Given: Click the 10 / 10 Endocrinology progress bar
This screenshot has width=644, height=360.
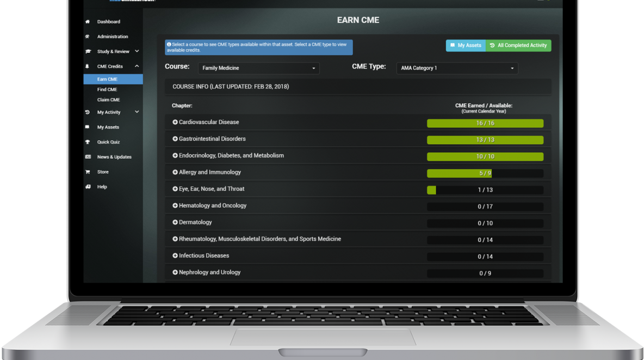Looking at the screenshot, I should click(485, 157).
